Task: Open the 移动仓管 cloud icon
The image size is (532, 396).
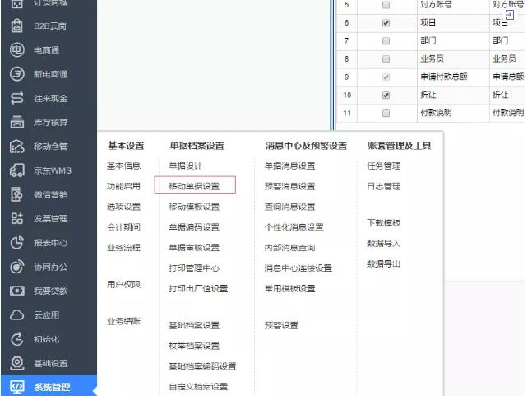Action: [x=17, y=147]
